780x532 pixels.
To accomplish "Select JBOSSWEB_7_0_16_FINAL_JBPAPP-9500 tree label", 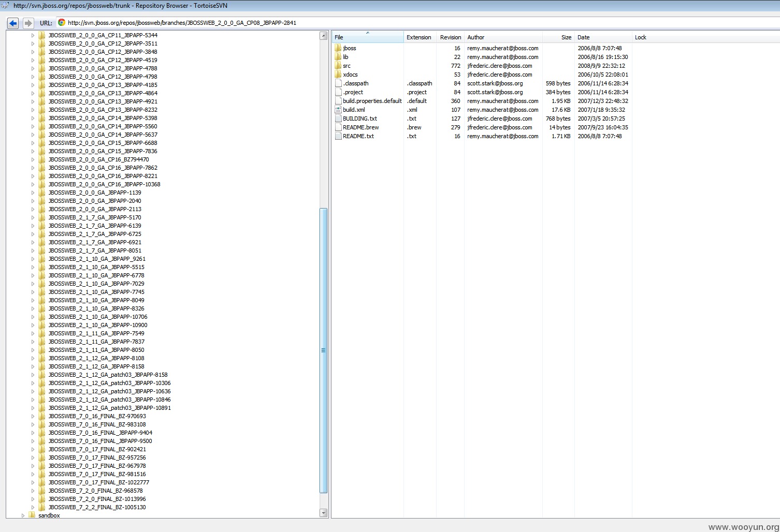I will pyautogui.click(x=100, y=441).
